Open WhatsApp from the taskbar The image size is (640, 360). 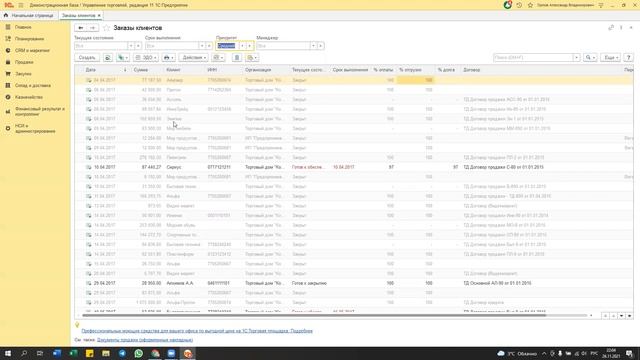(139, 353)
